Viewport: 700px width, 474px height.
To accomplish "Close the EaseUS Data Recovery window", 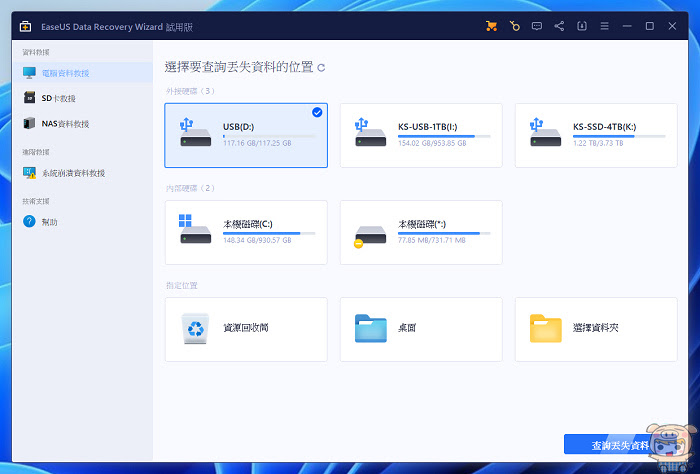I will pyautogui.click(x=672, y=26).
